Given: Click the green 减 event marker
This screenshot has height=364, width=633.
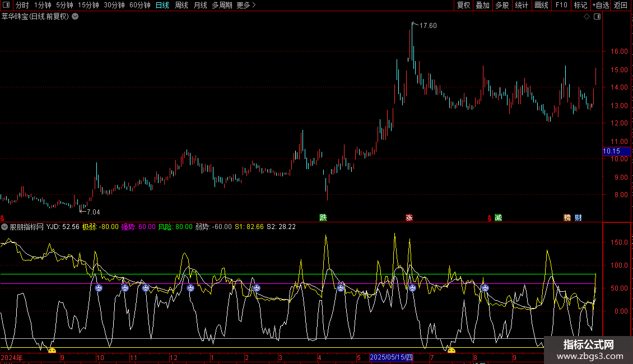Looking at the screenshot, I should pyautogui.click(x=498, y=217).
